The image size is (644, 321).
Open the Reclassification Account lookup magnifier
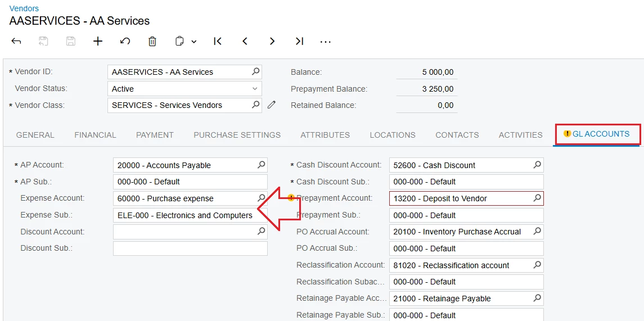click(x=537, y=265)
